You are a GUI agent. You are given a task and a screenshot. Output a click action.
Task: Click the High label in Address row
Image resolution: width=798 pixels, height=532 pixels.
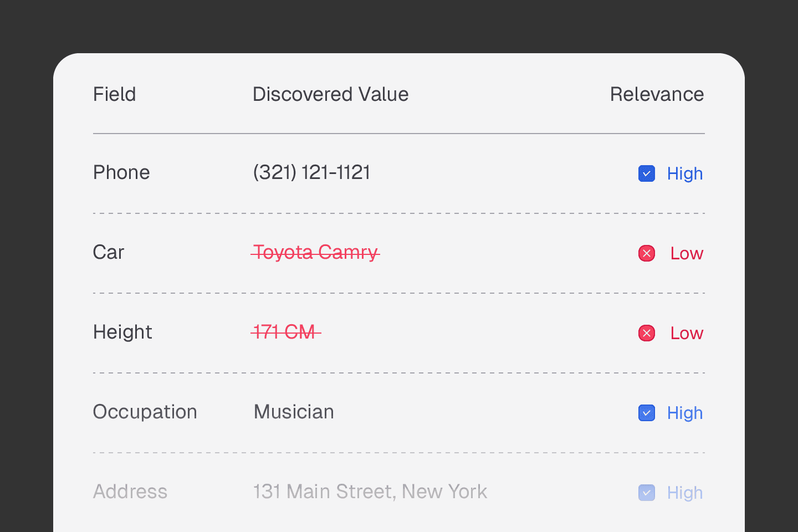[x=684, y=493]
